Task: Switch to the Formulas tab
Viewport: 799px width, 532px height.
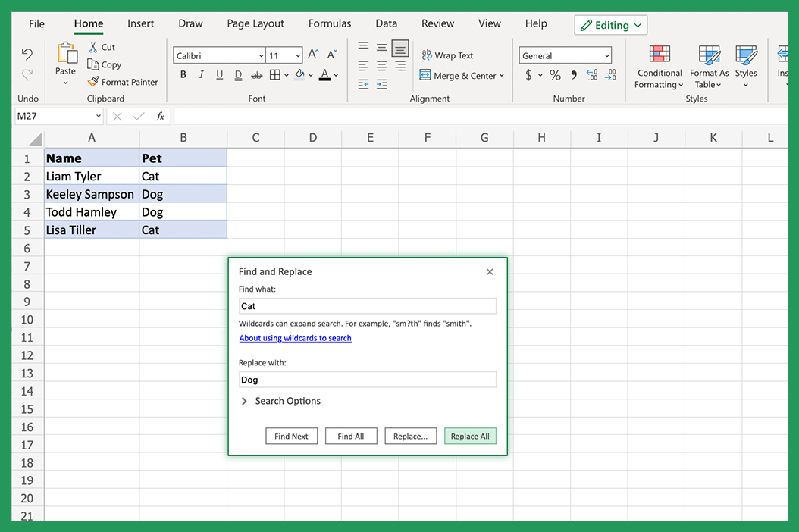Action: 329,23
